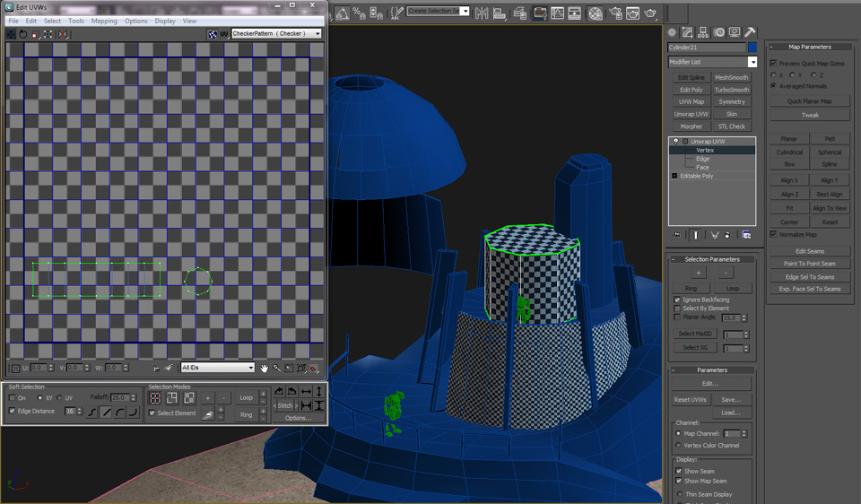861x504 pixels.
Task: Open the Mapping menu
Action: (104, 21)
